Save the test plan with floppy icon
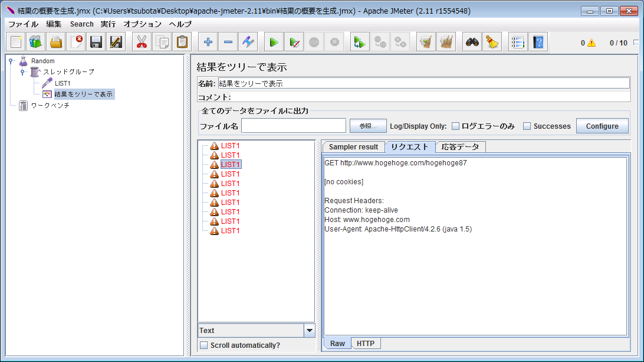The width and height of the screenshot is (644, 362). (x=96, y=42)
